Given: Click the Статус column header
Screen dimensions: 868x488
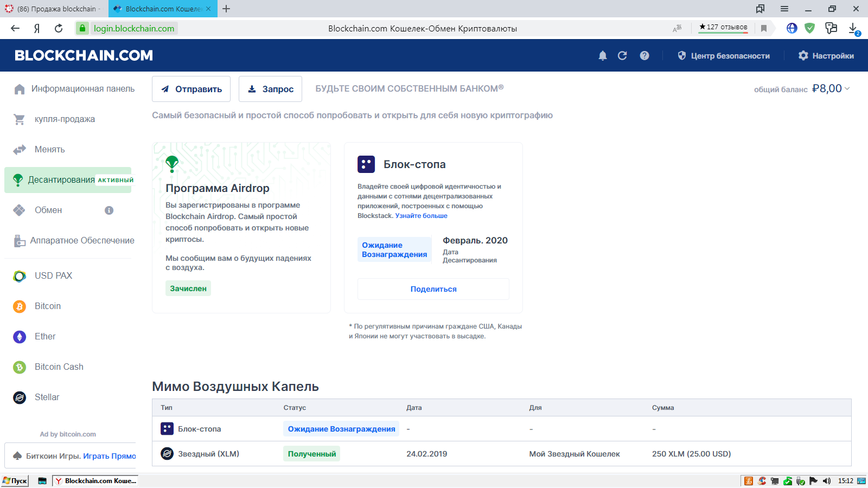Looking at the screenshot, I should click(295, 408).
